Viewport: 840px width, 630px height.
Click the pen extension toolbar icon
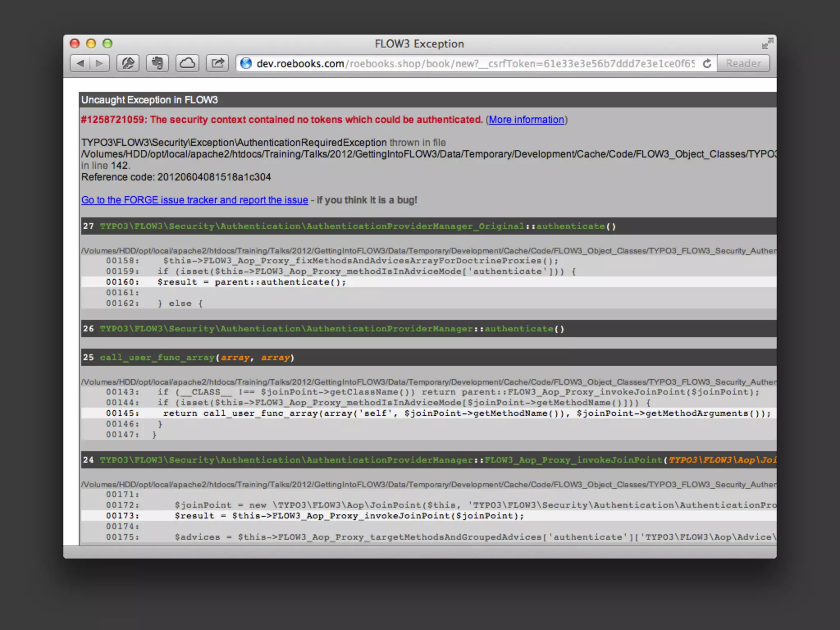coord(128,64)
